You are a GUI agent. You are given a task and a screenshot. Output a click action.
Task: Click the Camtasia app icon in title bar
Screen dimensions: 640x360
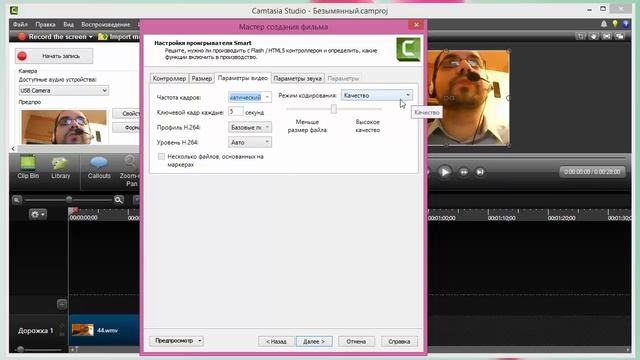[x=14, y=11]
